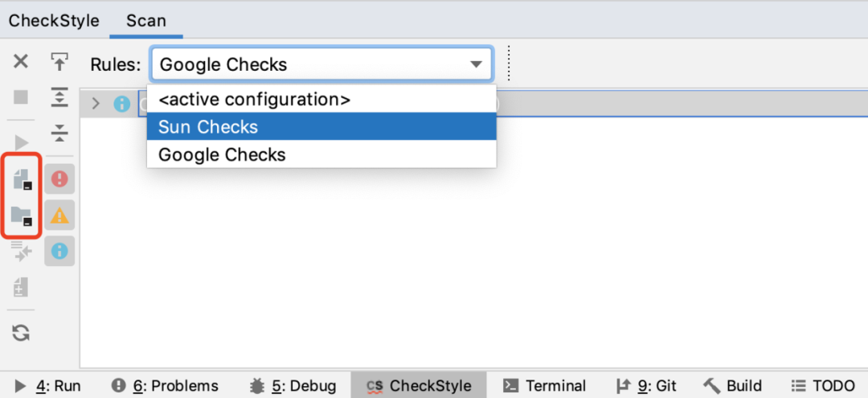This screenshot has width=868, height=398.
Task: Open the Git tool window
Action: (646, 386)
